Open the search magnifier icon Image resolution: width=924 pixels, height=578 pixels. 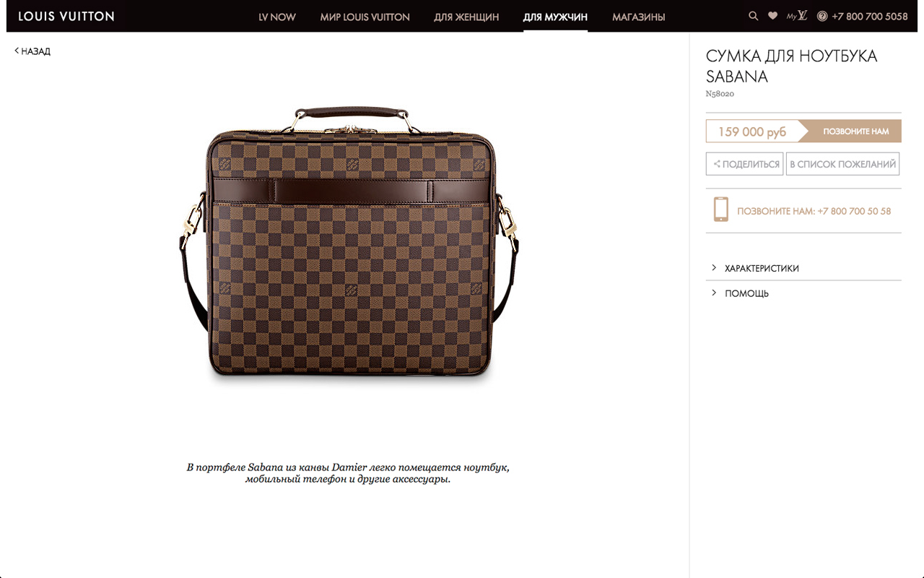(753, 16)
